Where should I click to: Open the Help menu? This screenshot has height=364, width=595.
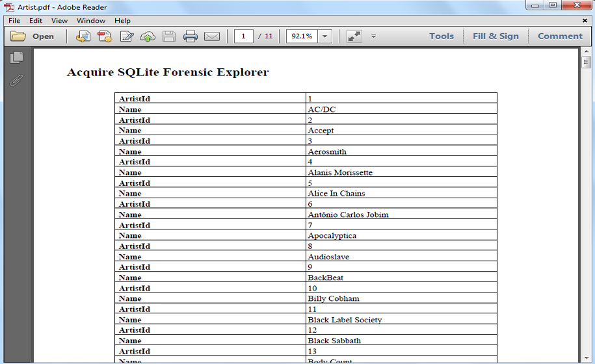coord(122,21)
